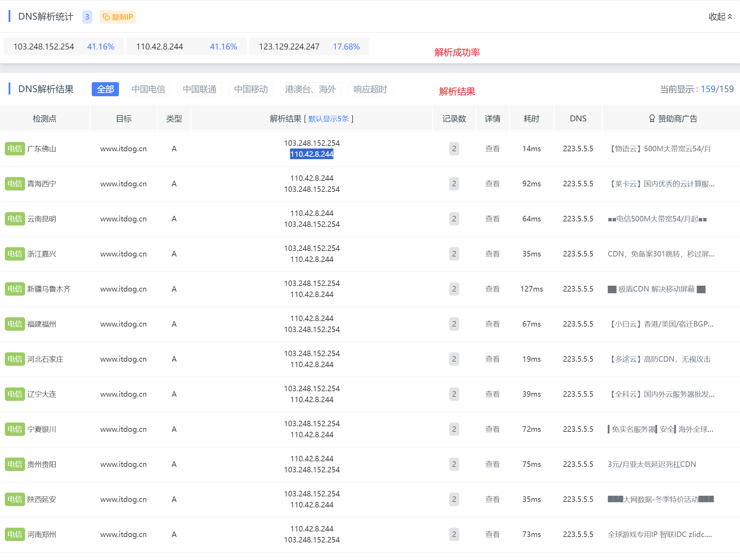The width and height of the screenshot is (740, 560).
Task: Click the 103.248.152.254 statistics chip
Action: click(x=64, y=46)
